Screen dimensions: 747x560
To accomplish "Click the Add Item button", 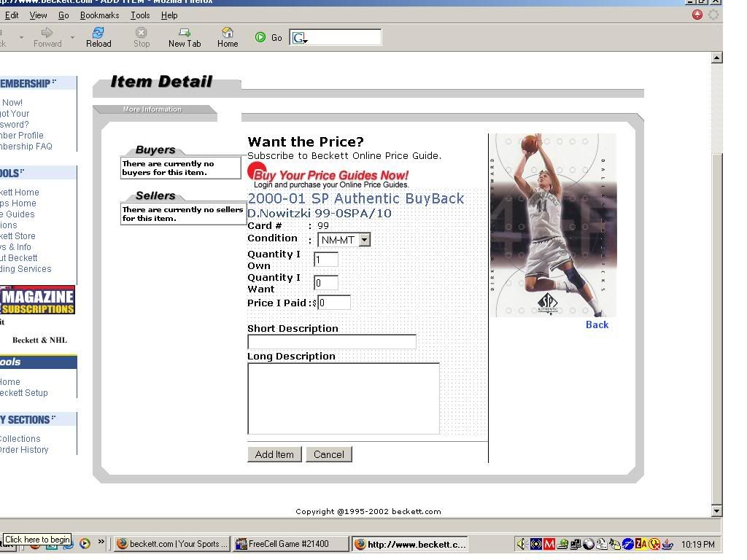I will coord(274,454).
